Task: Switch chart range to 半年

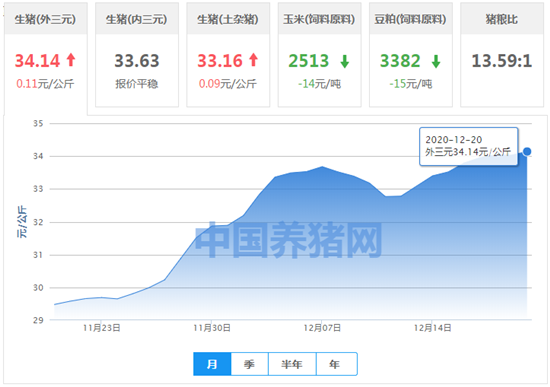Action: (x=292, y=364)
